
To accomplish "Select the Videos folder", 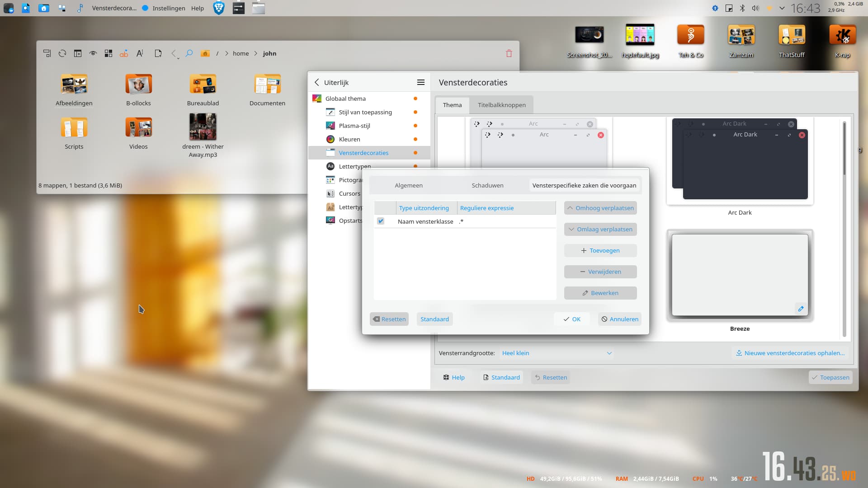I will click(138, 134).
